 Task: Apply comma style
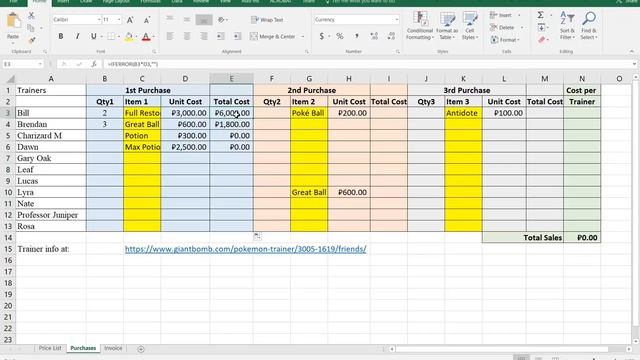pyautogui.click(x=357, y=36)
